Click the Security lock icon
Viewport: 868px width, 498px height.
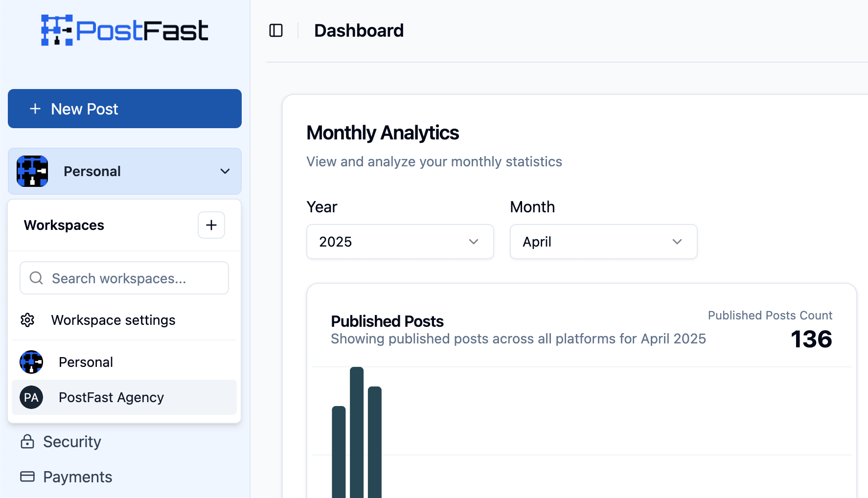27,442
